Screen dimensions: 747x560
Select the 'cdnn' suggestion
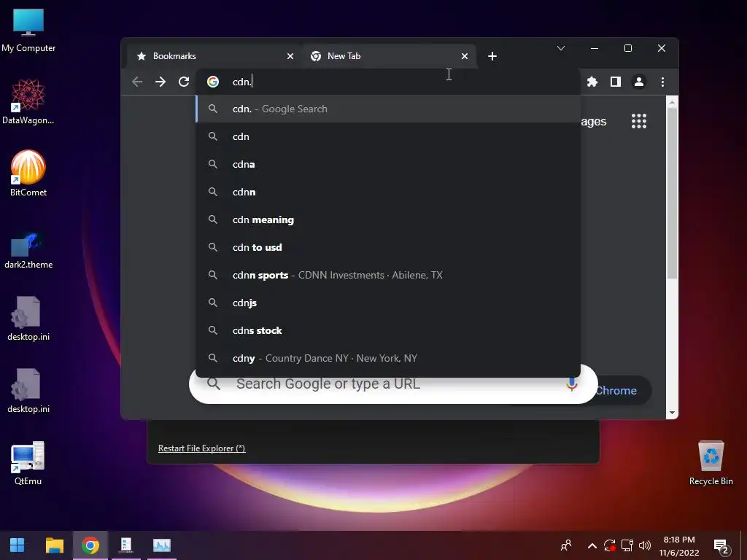click(x=388, y=192)
